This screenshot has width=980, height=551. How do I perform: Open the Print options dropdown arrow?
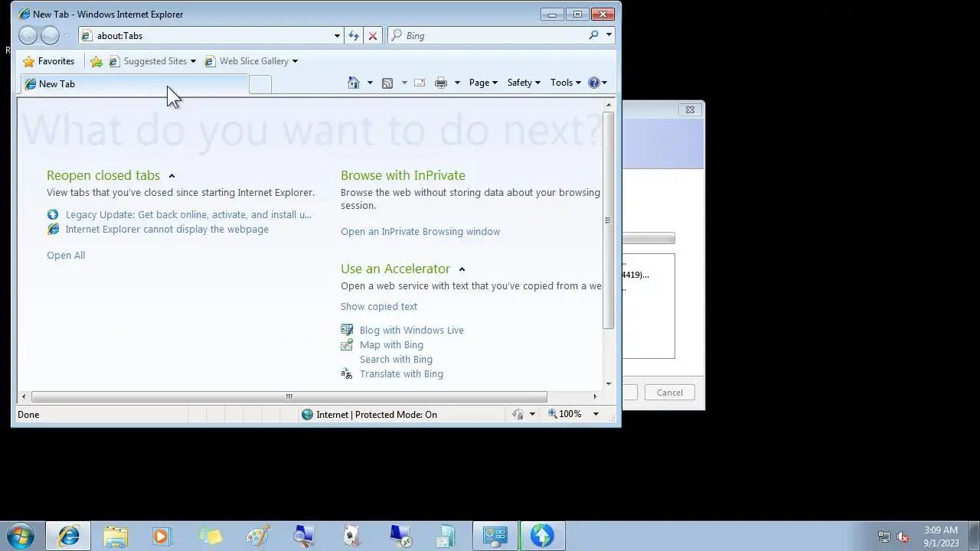[457, 83]
